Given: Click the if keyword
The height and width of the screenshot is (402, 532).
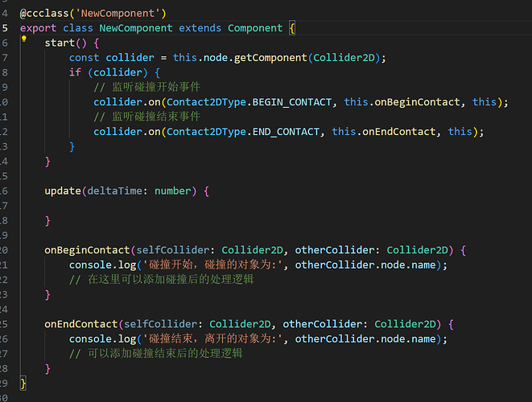Looking at the screenshot, I should tap(75, 72).
